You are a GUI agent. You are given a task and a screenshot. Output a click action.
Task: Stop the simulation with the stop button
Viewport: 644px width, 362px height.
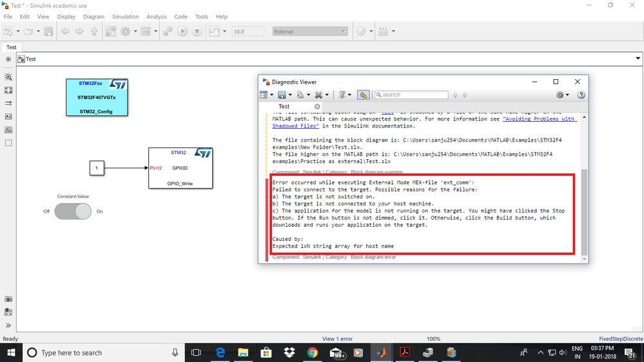(197, 31)
